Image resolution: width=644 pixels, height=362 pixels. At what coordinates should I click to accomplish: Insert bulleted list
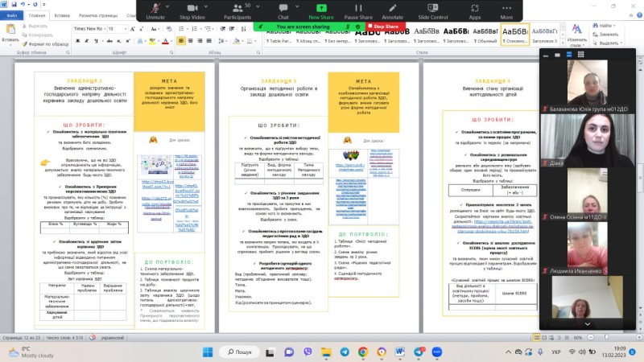(x=181, y=29)
